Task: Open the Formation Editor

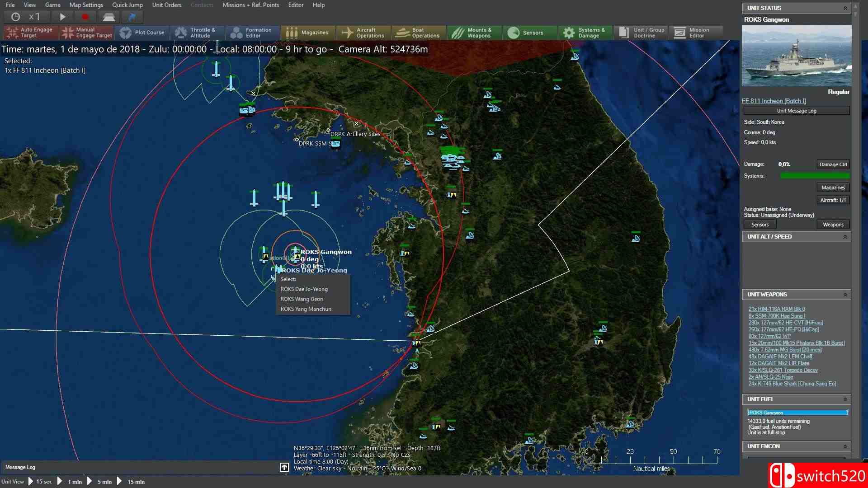Action: (x=252, y=32)
